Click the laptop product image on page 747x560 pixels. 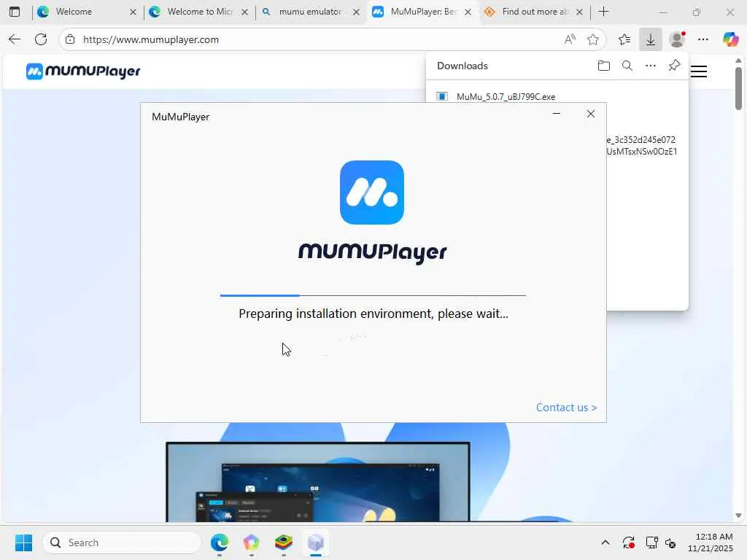[x=318, y=482]
